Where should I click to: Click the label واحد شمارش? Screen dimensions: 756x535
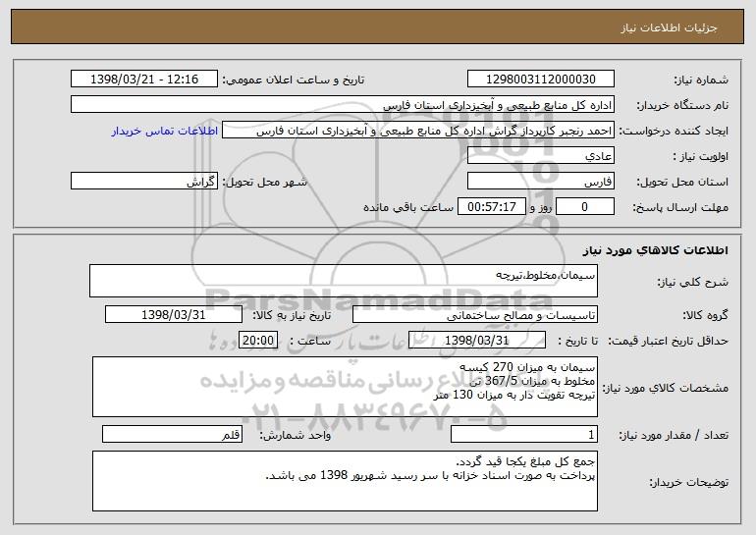pos(296,436)
